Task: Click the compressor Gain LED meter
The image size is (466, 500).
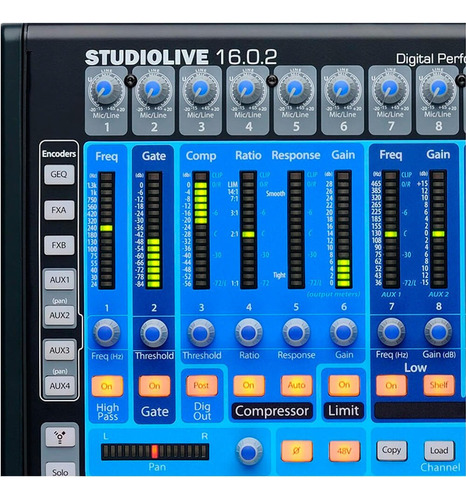Action: (x=343, y=229)
